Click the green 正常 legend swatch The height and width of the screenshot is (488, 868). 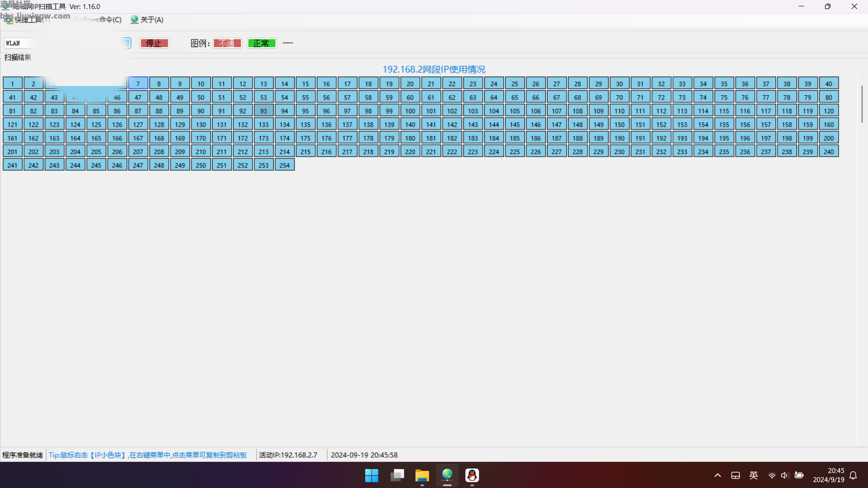point(262,43)
